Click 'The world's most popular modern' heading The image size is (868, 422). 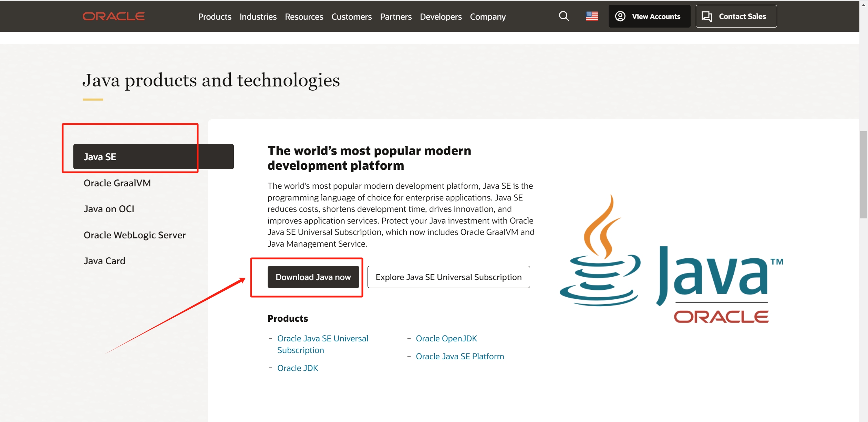click(369, 158)
